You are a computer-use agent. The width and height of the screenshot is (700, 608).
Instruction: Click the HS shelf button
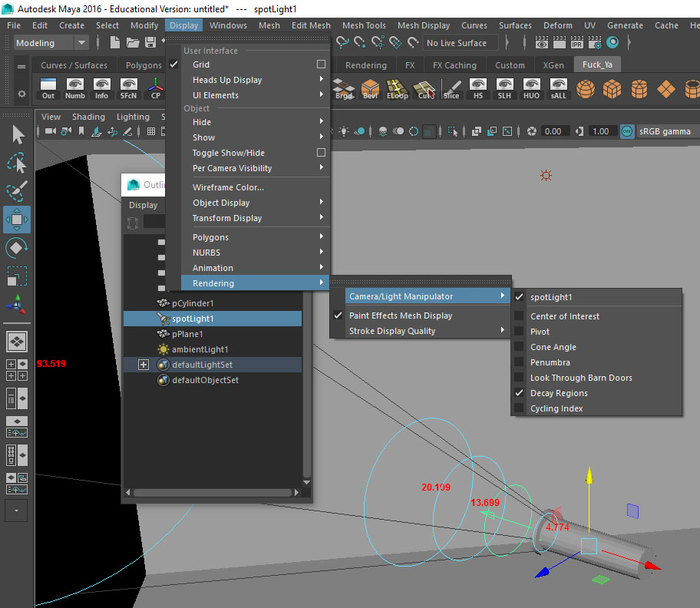[478, 88]
